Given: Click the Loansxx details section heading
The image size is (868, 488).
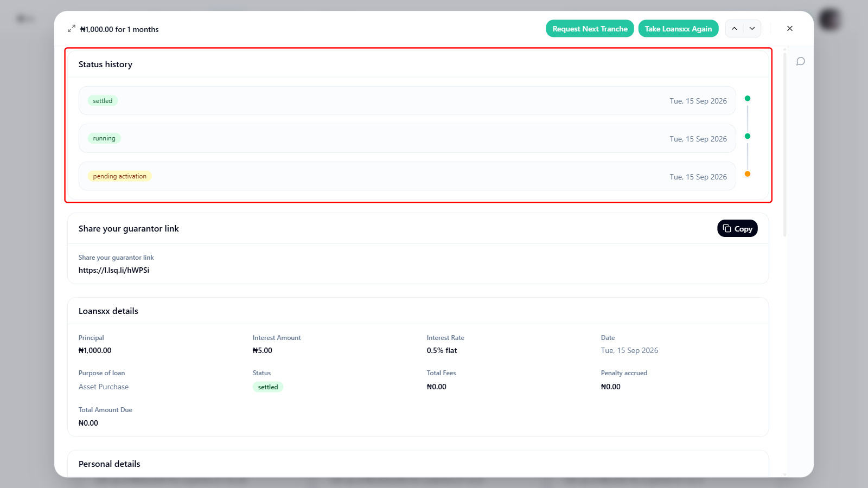Looking at the screenshot, I should click(x=108, y=311).
